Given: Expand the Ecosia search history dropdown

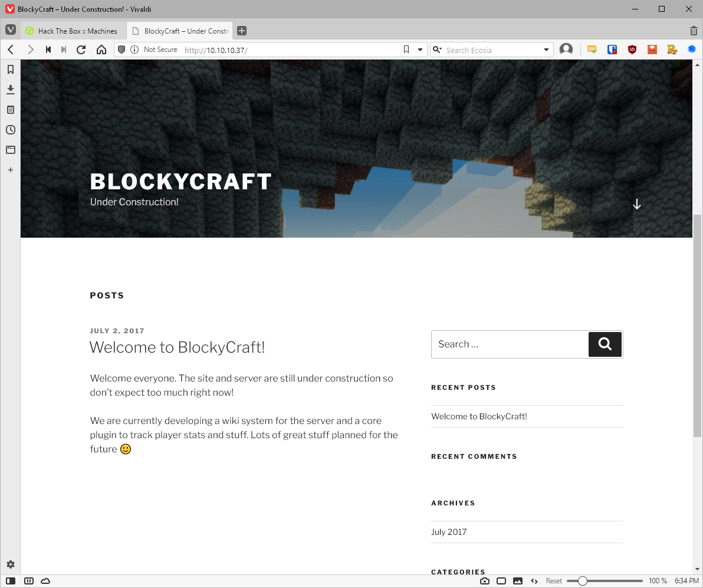Looking at the screenshot, I should (x=546, y=50).
